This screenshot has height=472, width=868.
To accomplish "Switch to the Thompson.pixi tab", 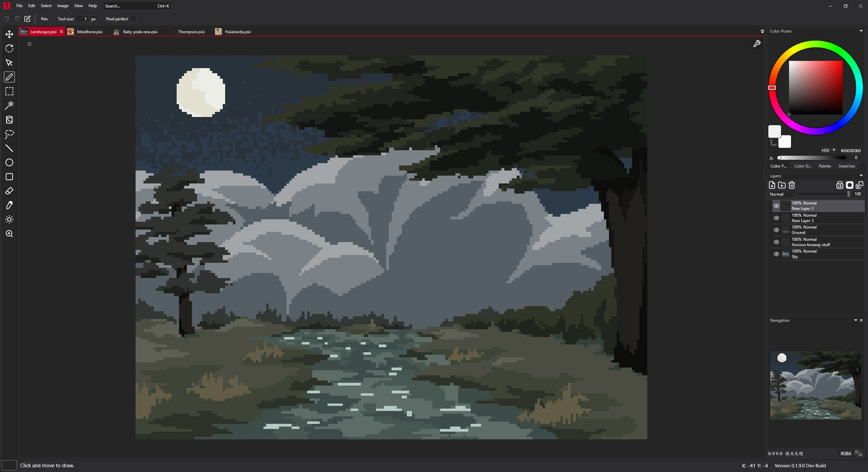I will click(x=191, y=32).
